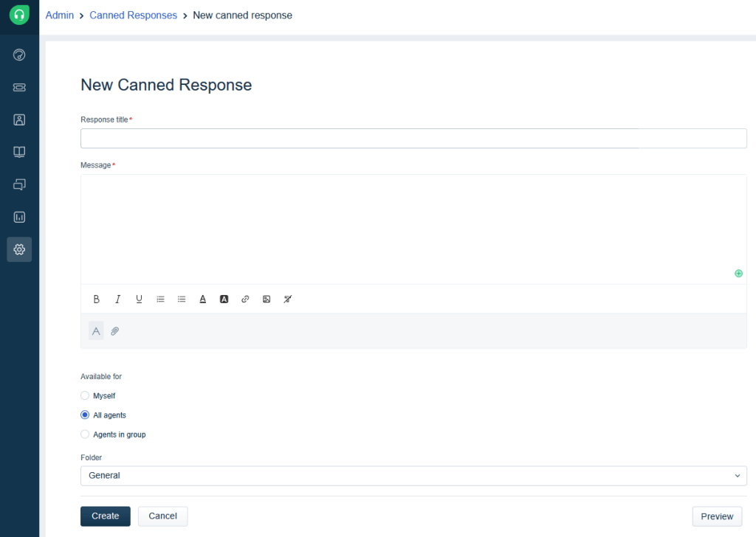Insert an image via the toolbar icon
Image resolution: width=756 pixels, height=537 pixels.
tap(266, 299)
